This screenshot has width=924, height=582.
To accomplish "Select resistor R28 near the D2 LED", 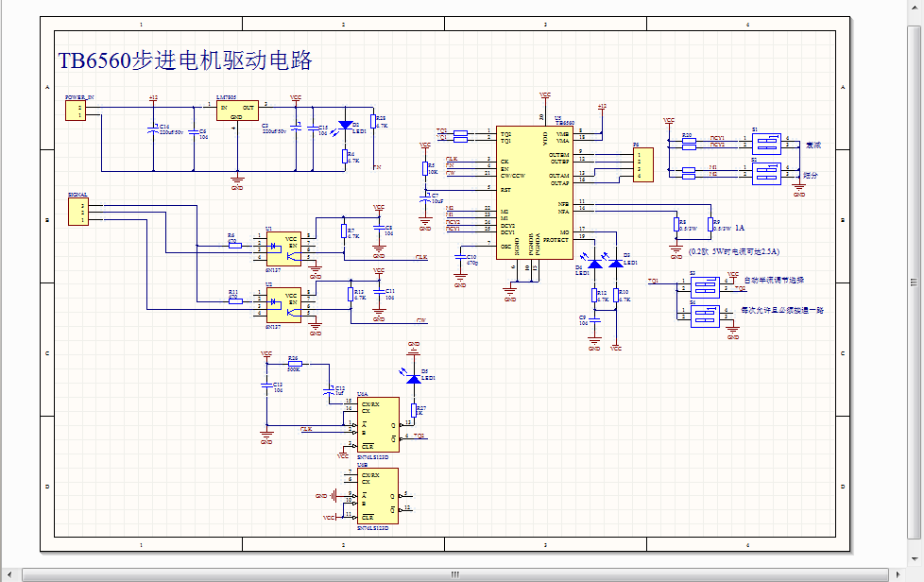I will coord(373,121).
